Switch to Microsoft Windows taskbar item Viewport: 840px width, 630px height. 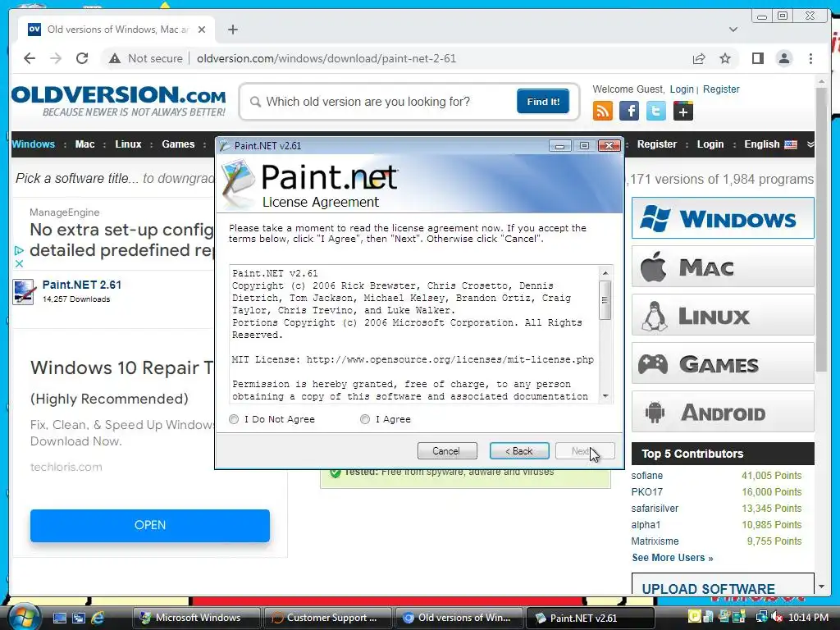click(x=196, y=618)
